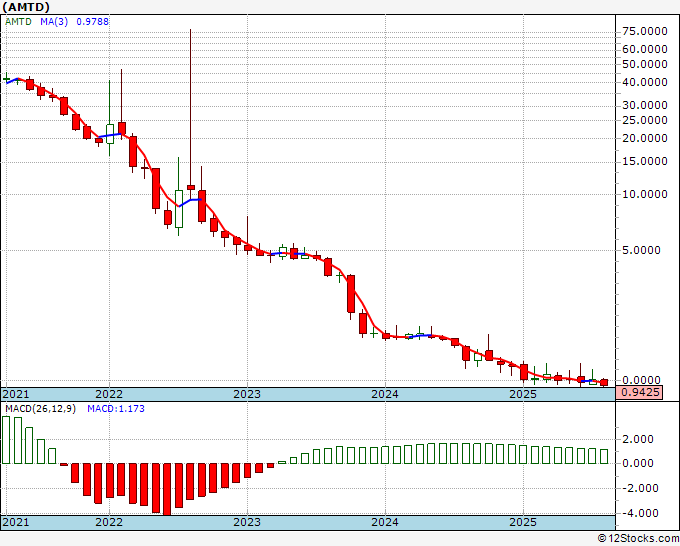Viewport: 680px width, 546px height.
Task: Click the MA(3) indicator label
Action: 54,21
